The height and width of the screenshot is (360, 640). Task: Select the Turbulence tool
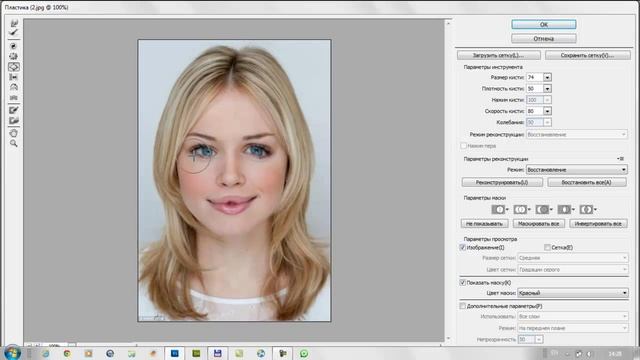pyautogui.click(x=14, y=98)
